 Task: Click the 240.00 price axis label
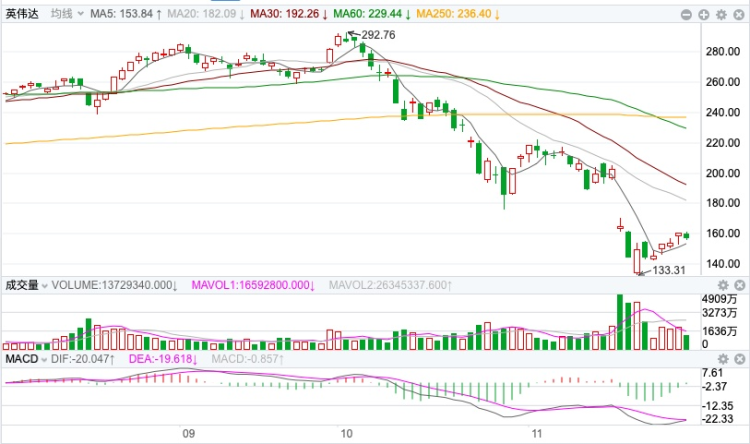coord(723,112)
